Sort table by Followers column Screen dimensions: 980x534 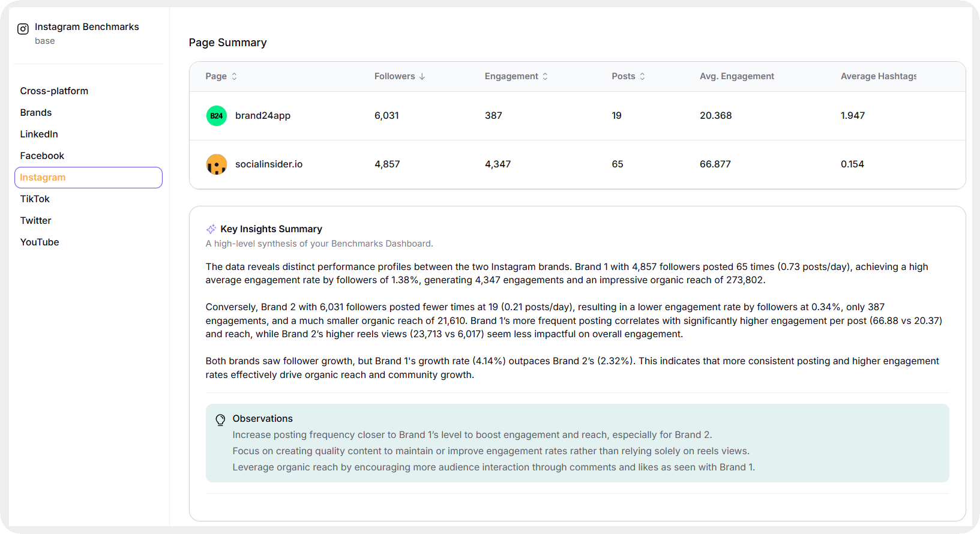tap(400, 76)
